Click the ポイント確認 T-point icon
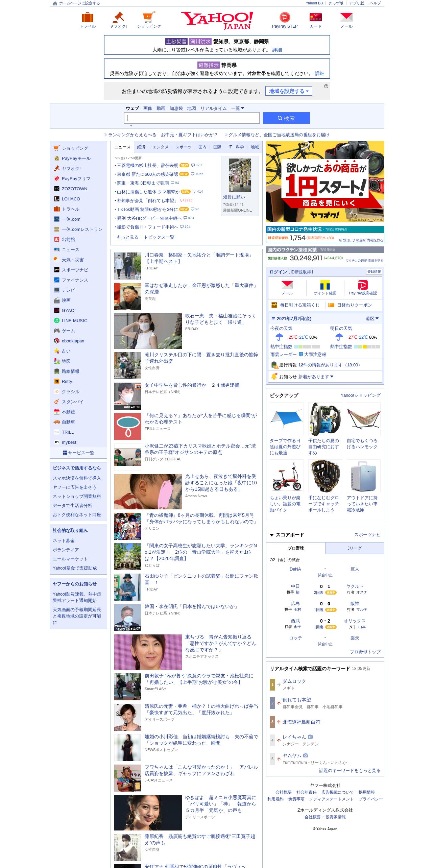434x868 pixels. pos(325,285)
